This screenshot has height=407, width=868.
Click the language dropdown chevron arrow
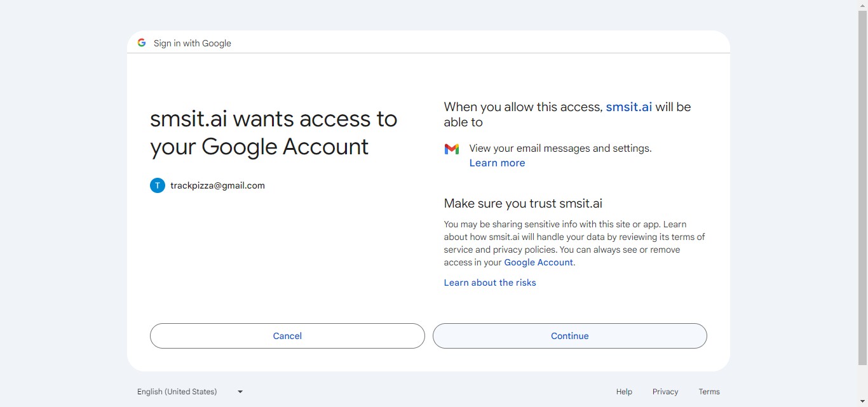(x=240, y=392)
